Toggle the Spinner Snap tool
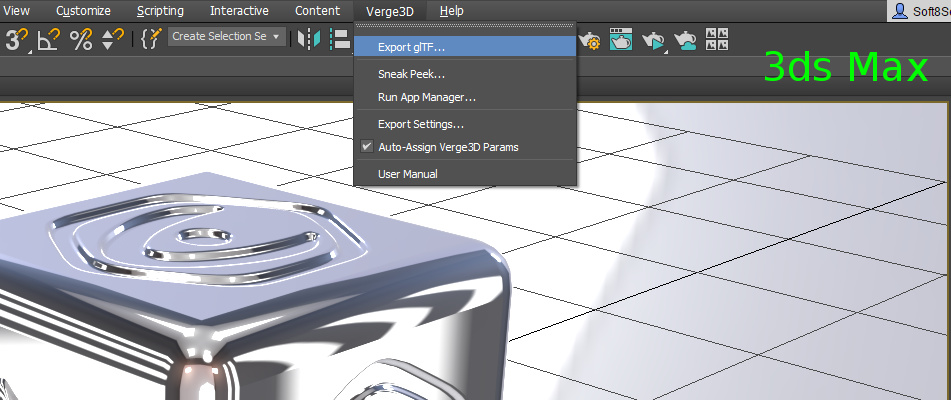 click(113, 39)
